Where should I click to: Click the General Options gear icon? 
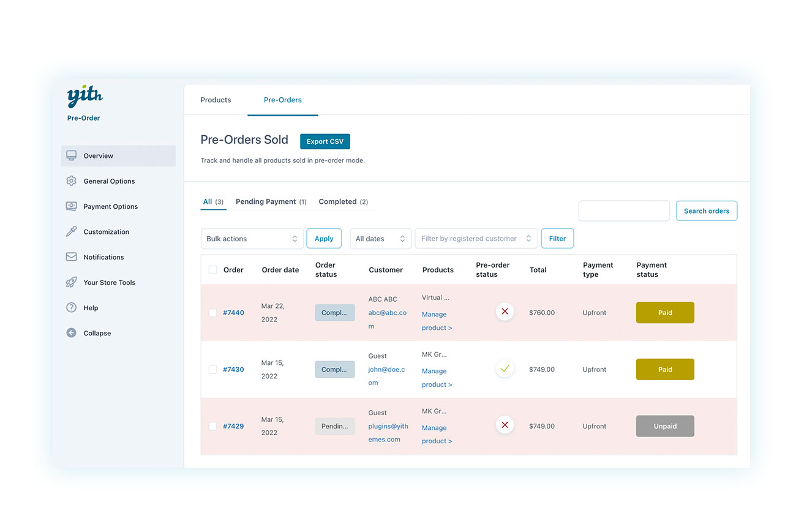coord(72,181)
